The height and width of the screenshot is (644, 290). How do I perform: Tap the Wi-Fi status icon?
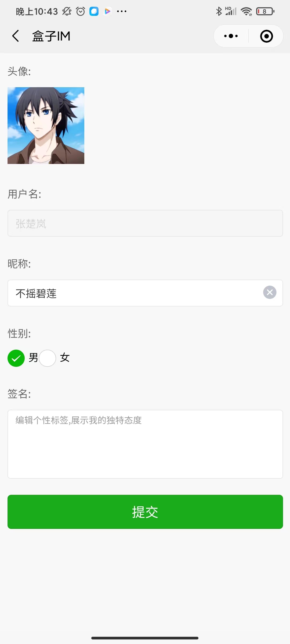pyautogui.click(x=246, y=11)
